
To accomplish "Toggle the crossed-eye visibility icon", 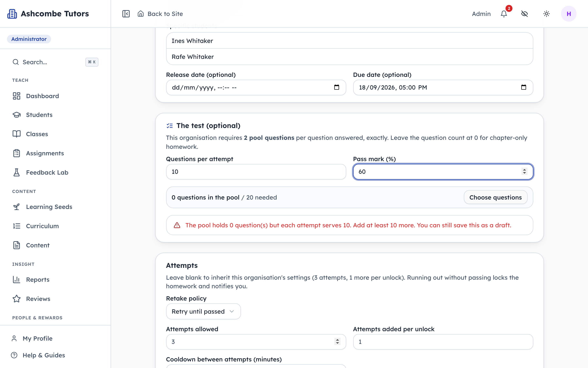I will click(525, 14).
